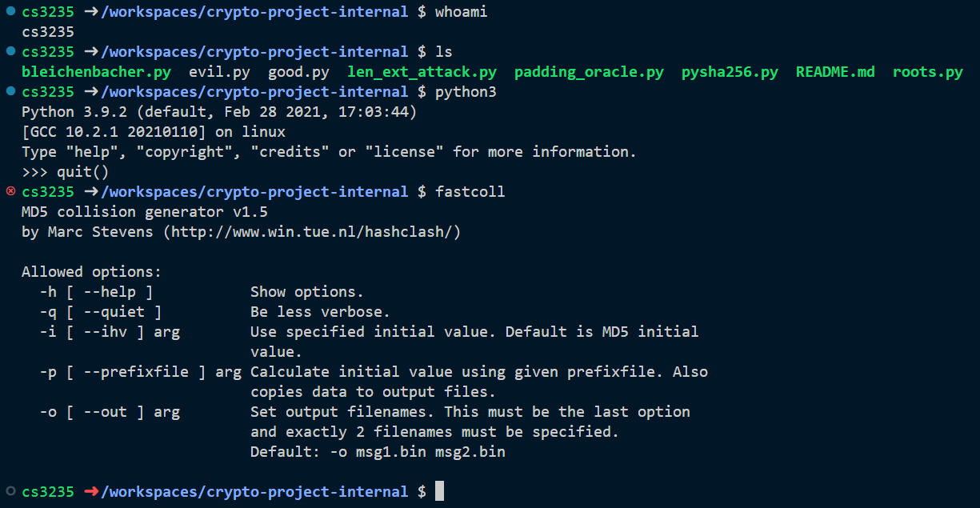Screen dimensions: 980x508
Task: Click the workspace path in the last prompt
Action: 254,492
